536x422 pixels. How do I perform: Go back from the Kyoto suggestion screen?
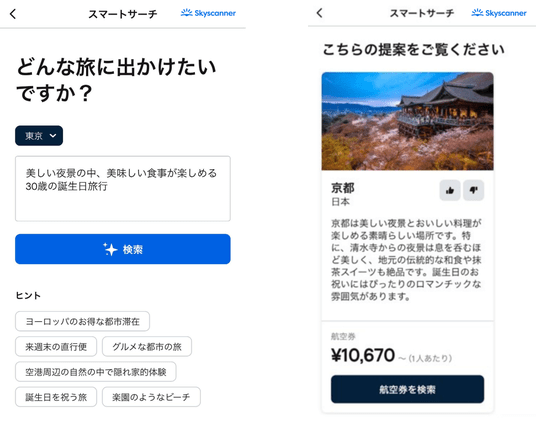click(x=320, y=13)
